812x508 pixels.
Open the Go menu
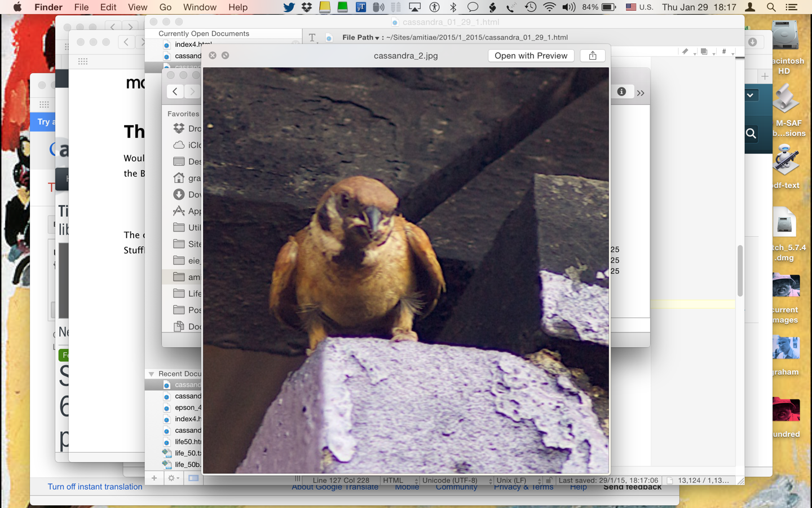coord(165,7)
